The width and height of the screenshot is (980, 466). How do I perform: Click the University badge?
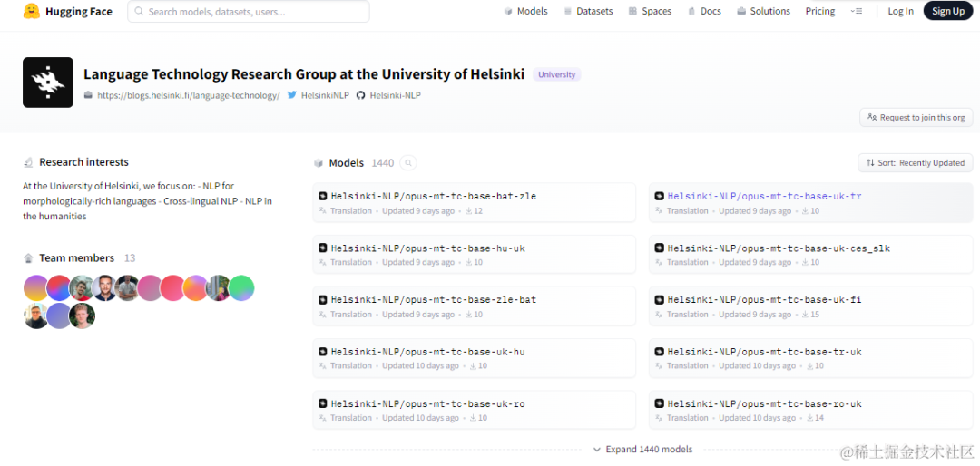(x=557, y=75)
